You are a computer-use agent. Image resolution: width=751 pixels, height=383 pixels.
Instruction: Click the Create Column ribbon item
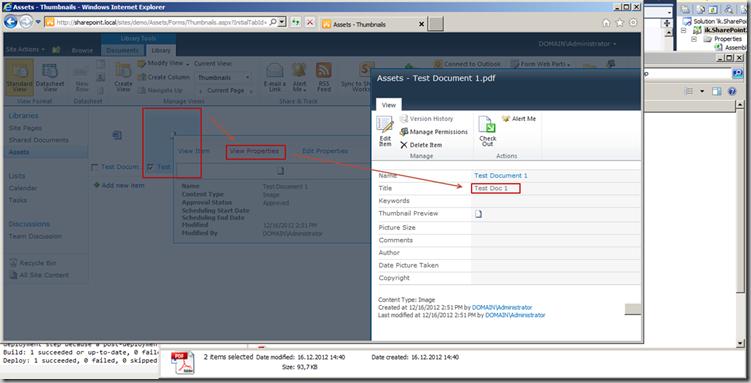pyautogui.click(x=163, y=77)
